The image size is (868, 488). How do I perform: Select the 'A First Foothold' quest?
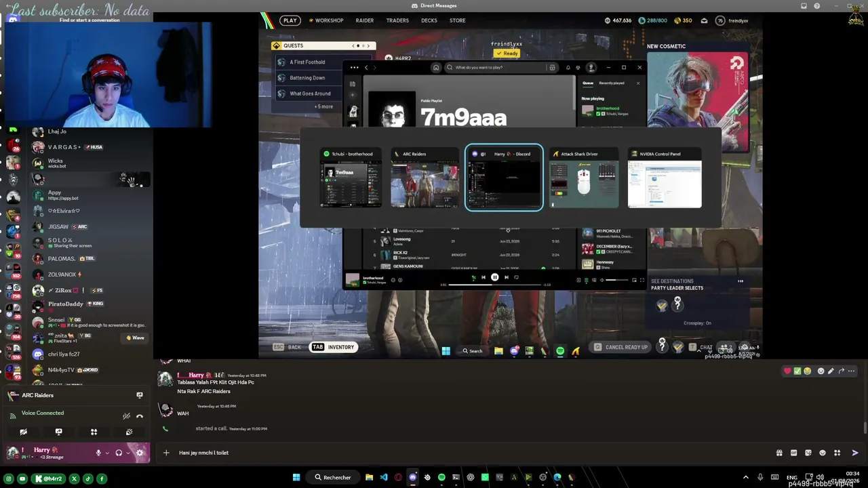pos(307,62)
